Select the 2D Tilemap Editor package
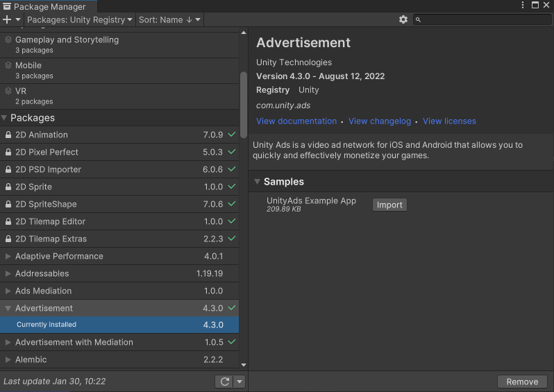Image resolution: width=554 pixels, height=392 pixels. pyautogui.click(x=119, y=221)
